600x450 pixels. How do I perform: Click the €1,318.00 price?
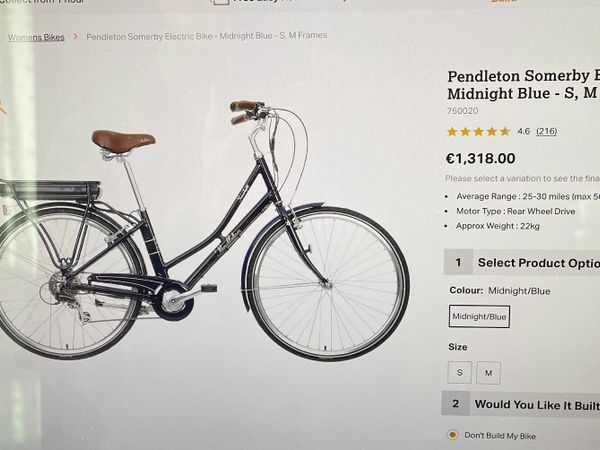click(x=481, y=158)
